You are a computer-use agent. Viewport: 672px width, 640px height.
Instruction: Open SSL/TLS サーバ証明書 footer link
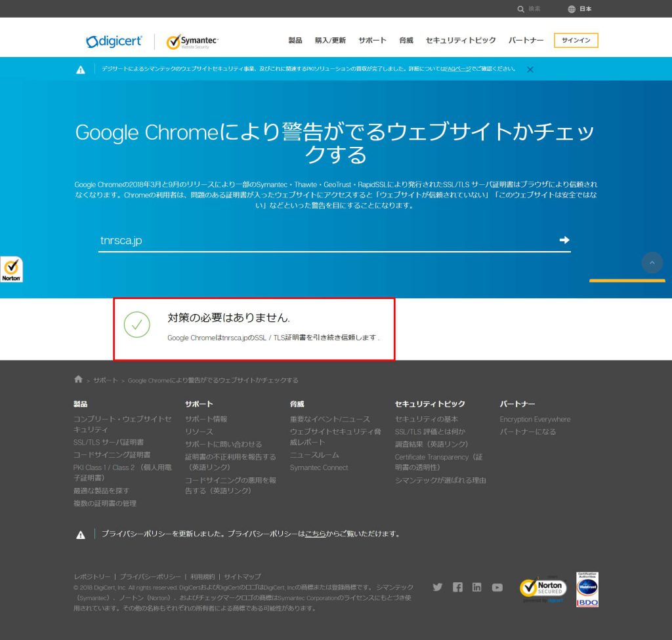[x=108, y=442]
